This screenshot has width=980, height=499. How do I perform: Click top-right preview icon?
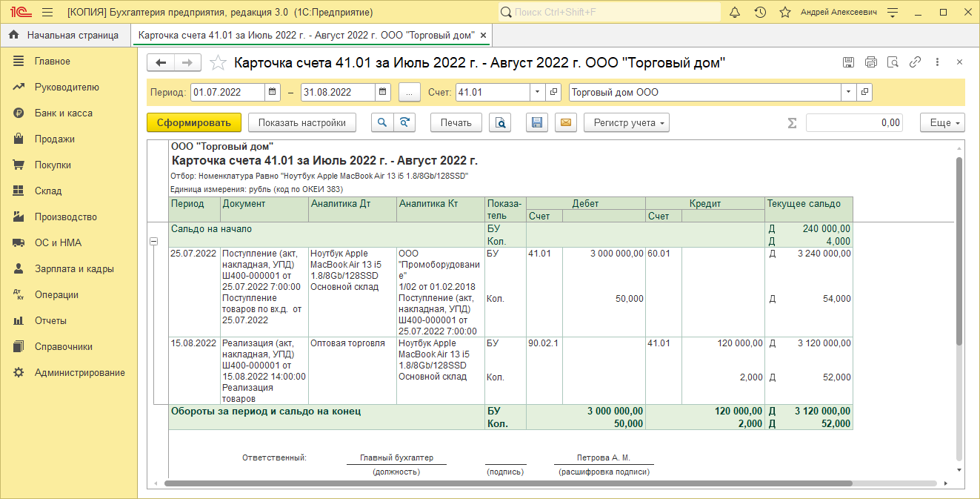pyautogui.click(x=893, y=62)
